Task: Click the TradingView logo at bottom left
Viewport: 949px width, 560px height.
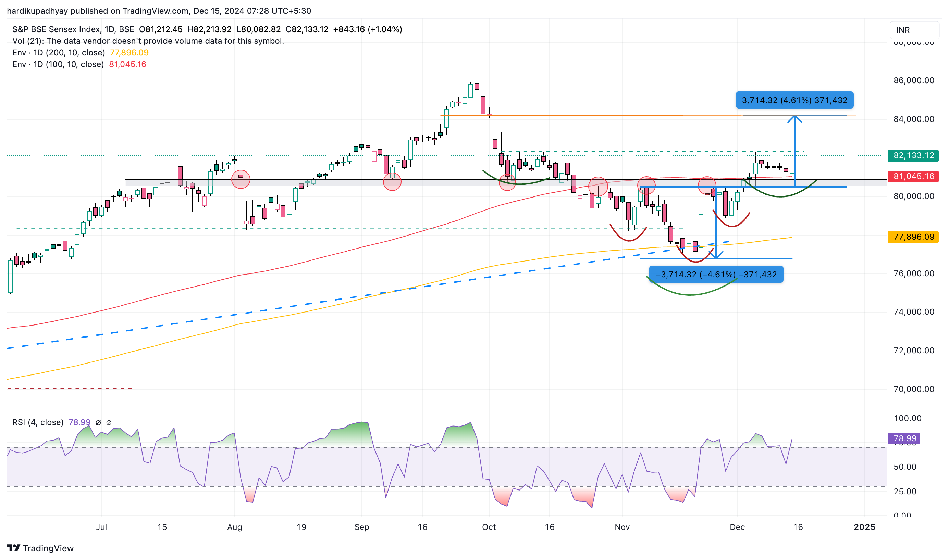Action: [40, 548]
